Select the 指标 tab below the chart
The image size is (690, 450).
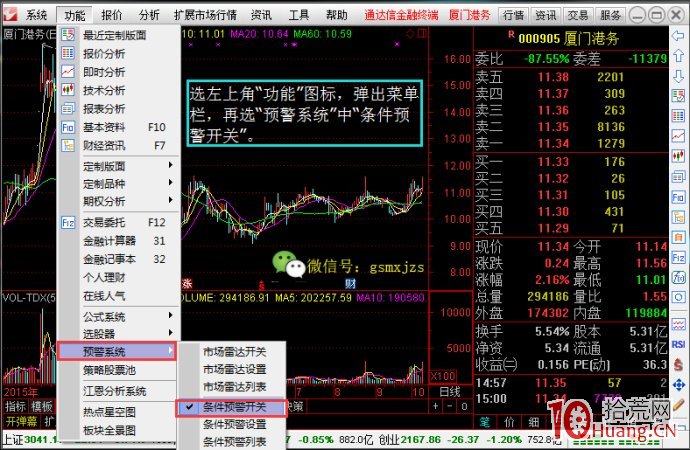(15, 406)
